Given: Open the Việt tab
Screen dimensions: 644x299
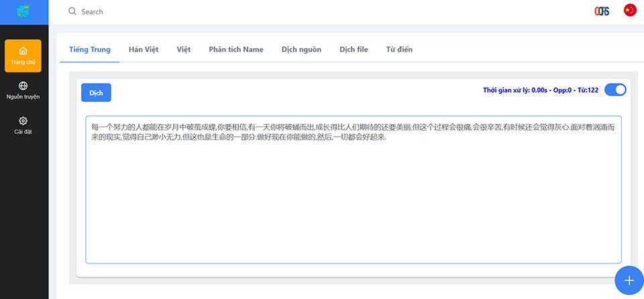Looking at the screenshot, I should tap(184, 50).
